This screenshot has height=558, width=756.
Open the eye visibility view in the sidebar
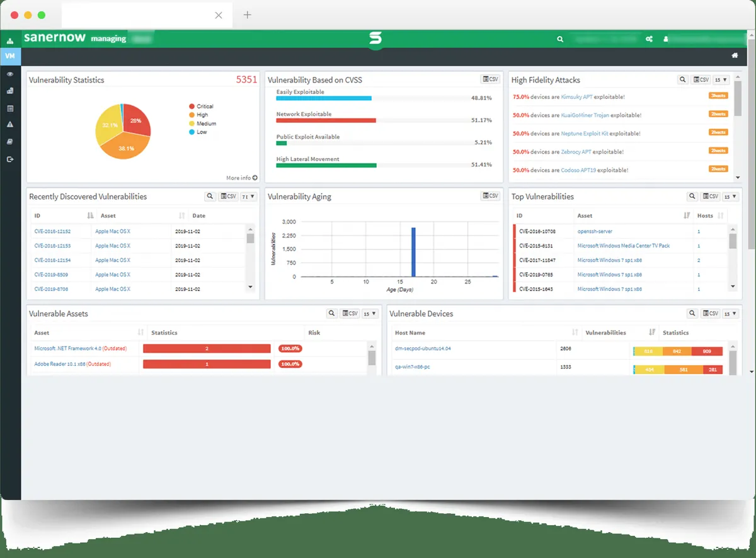10,74
